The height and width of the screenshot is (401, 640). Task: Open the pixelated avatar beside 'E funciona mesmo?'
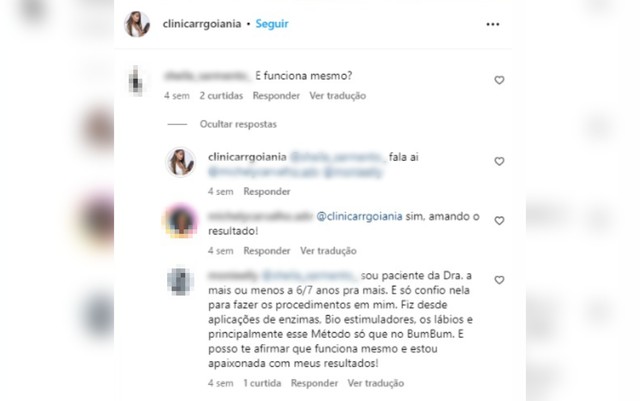[x=136, y=81]
